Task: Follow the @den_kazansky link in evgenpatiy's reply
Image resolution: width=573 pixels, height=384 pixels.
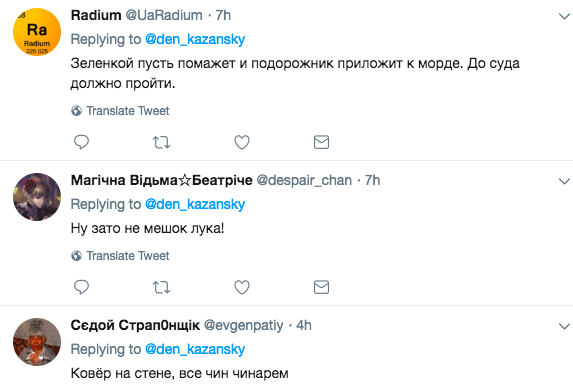Action: click(195, 349)
